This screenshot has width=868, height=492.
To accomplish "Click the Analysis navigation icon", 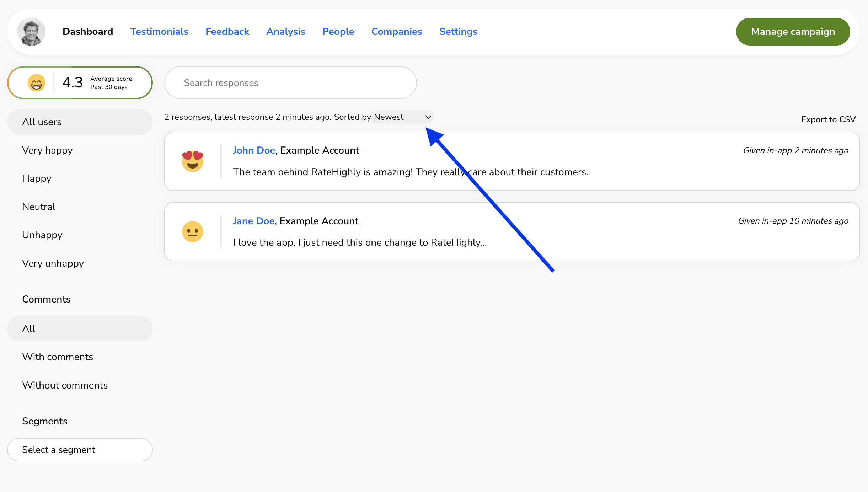I will click(x=286, y=32).
